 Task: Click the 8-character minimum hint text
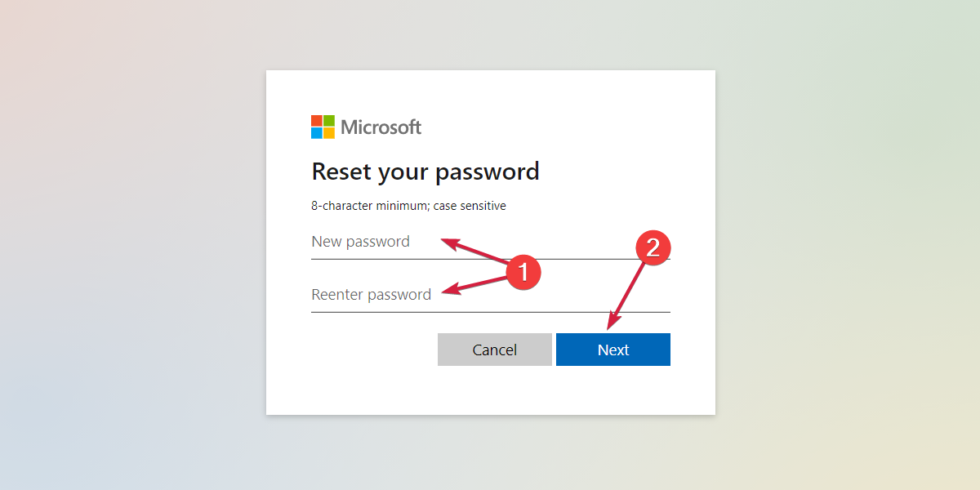(x=408, y=206)
